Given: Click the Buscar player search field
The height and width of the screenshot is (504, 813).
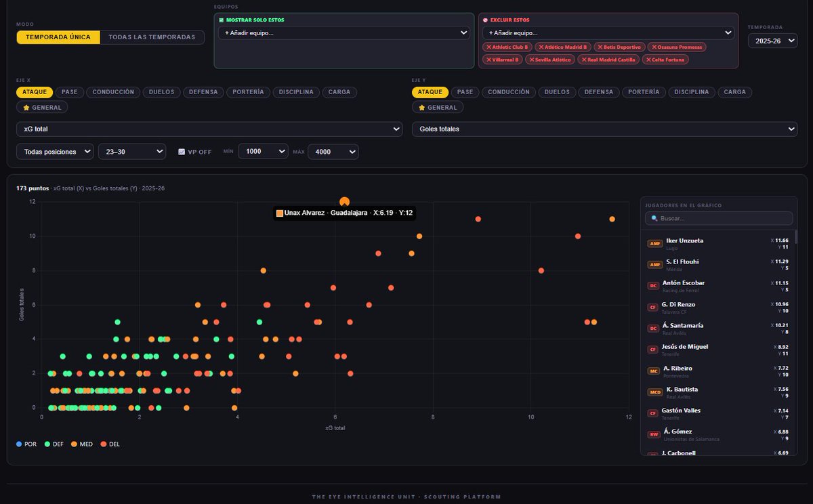Looking at the screenshot, I should pos(719,219).
